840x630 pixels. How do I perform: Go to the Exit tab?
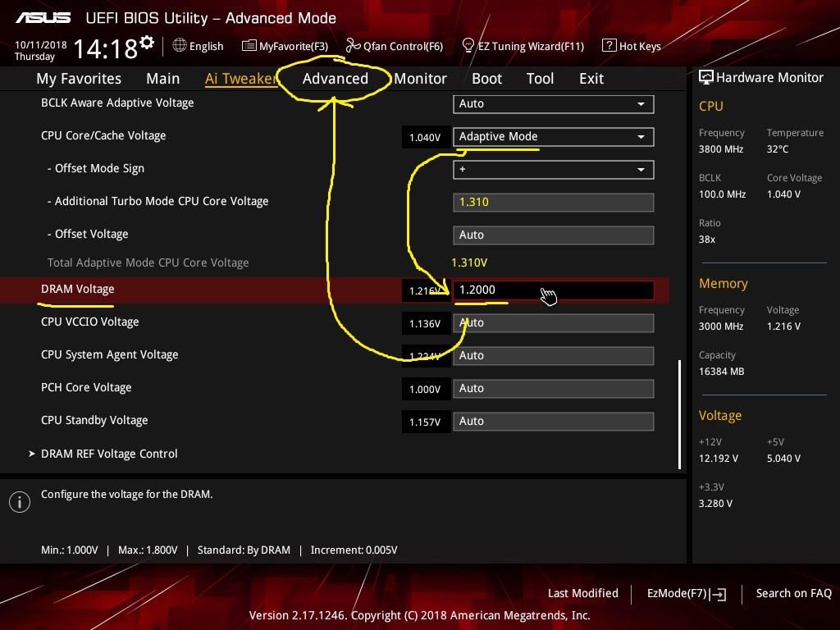coord(591,79)
